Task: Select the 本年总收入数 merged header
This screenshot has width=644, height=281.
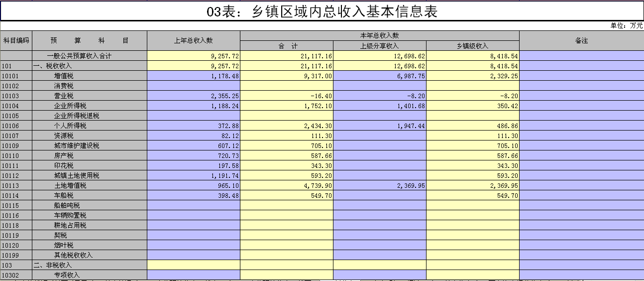Action: tap(380, 36)
